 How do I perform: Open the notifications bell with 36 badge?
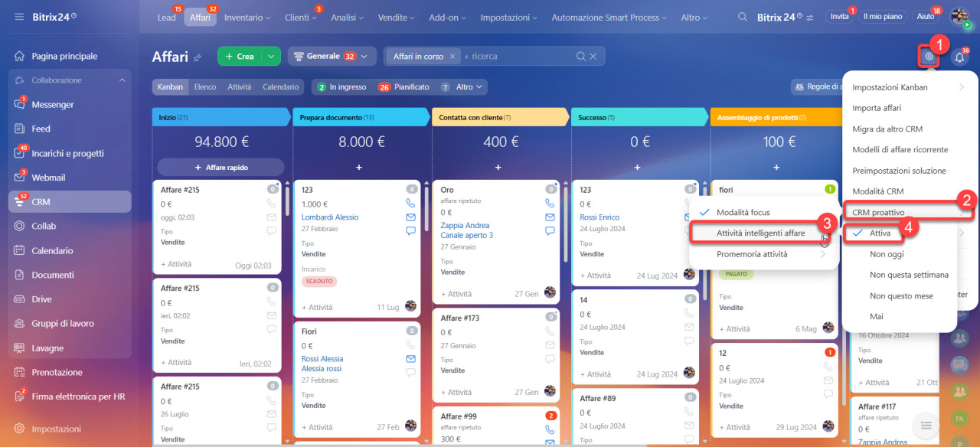tap(959, 57)
